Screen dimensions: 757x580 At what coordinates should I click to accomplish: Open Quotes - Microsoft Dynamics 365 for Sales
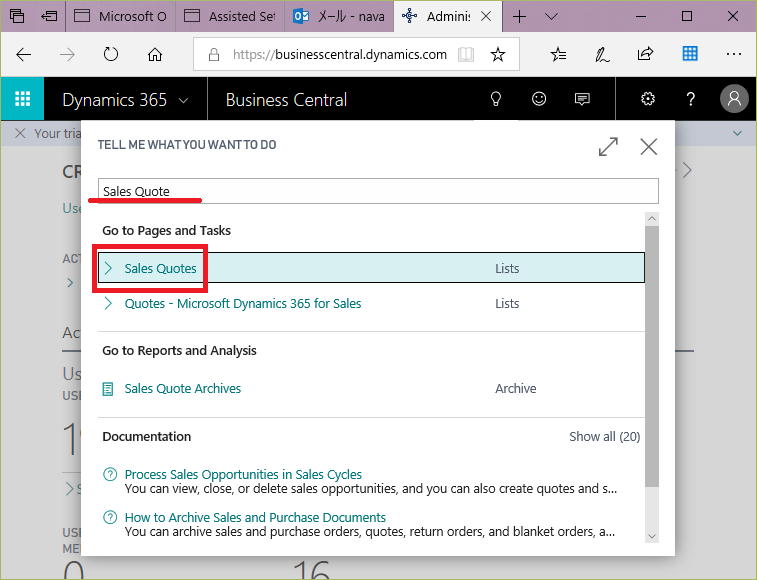click(243, 303)
